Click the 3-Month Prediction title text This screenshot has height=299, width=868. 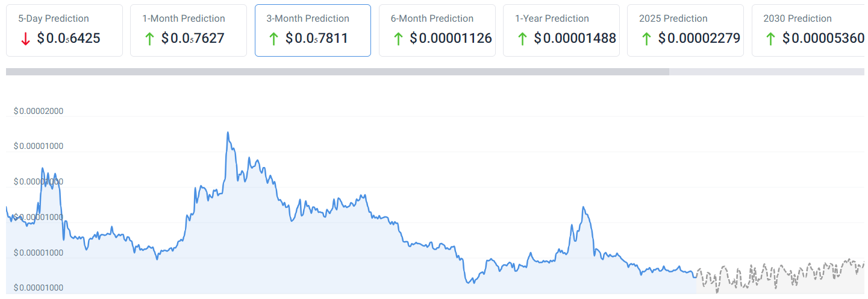tap(308, 19)
